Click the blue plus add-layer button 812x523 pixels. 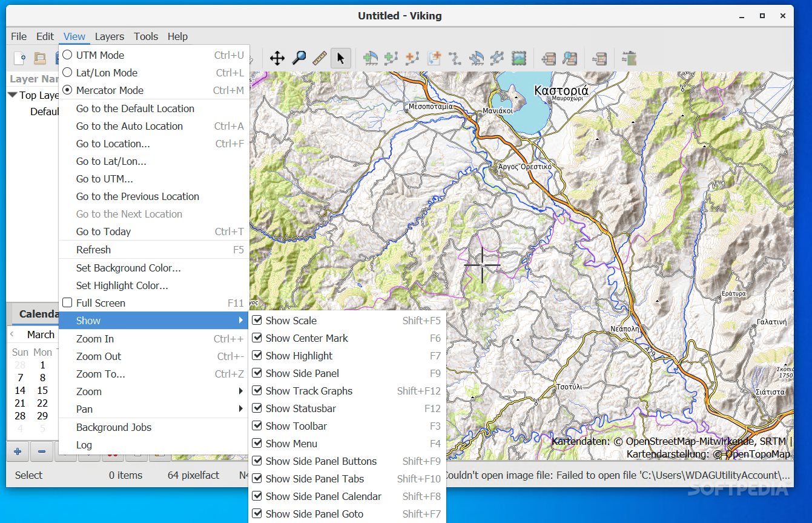pyautogui.click(x=18, y=451)
